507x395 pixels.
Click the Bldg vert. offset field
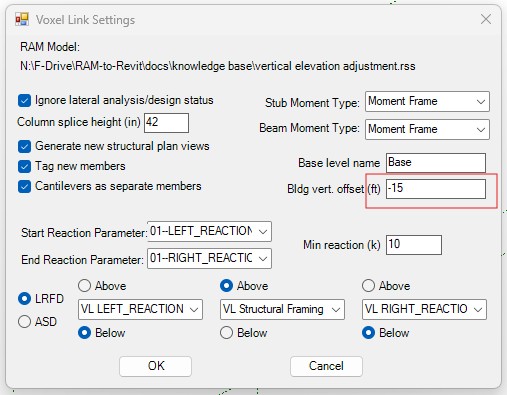436,189
